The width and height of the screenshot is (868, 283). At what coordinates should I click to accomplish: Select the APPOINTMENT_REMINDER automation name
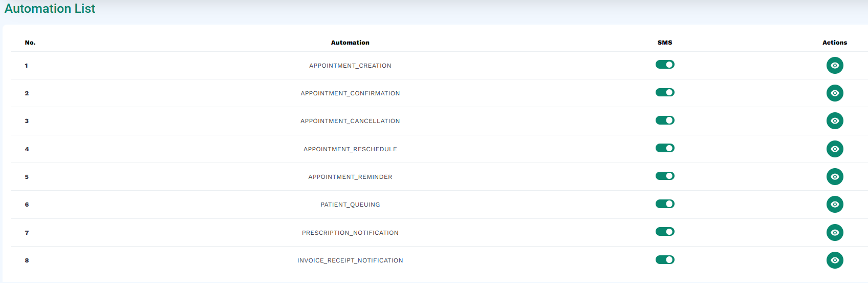[350, 177]
